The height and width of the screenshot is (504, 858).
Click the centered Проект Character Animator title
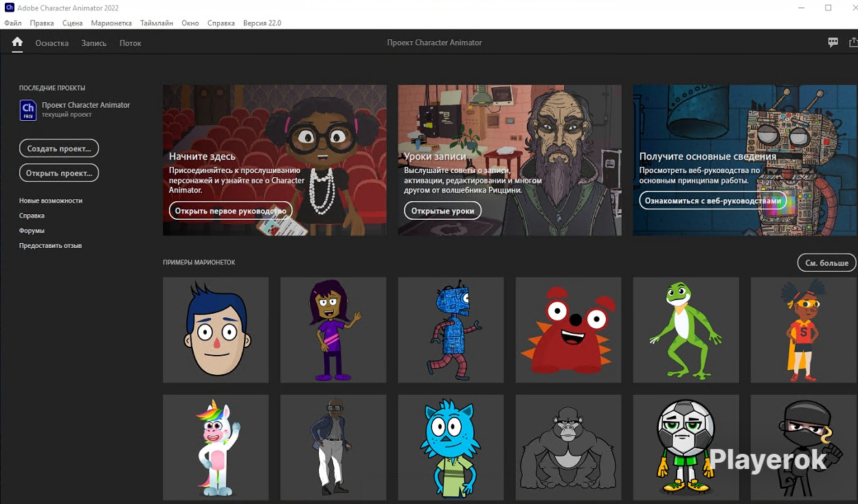tap(434, 43)
